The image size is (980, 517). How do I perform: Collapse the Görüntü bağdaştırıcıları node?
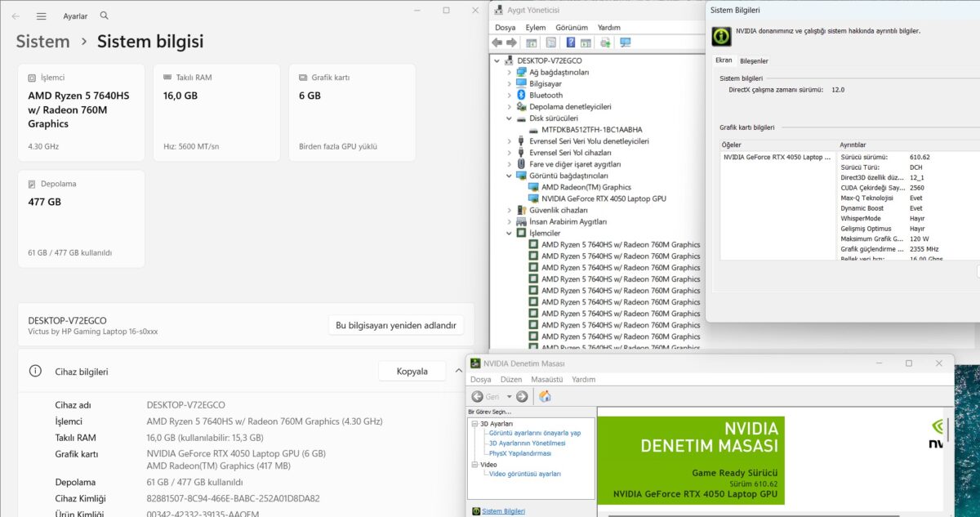coord(510,176)
